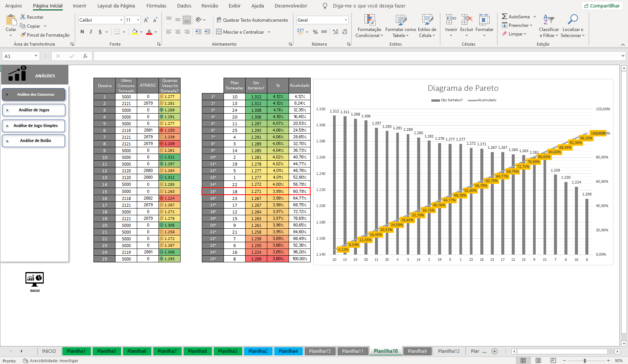Open Localizar e Selecionar magnifier icon
This screenshot has width=628, height=364.
pos(573,20)
